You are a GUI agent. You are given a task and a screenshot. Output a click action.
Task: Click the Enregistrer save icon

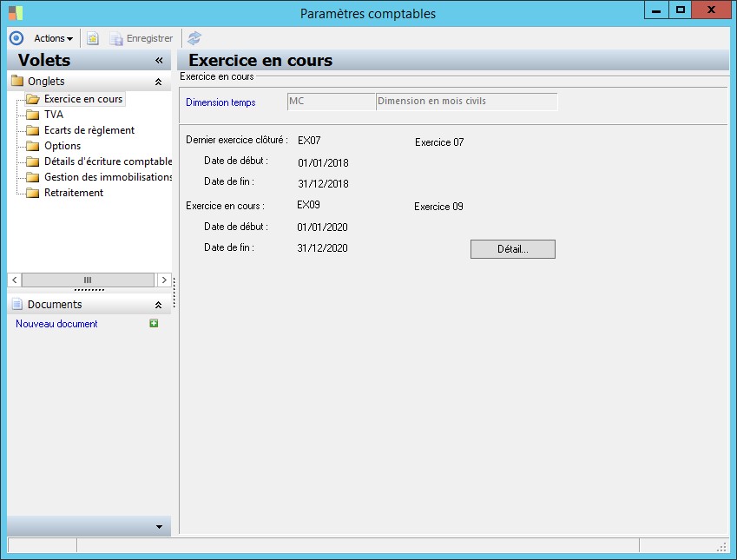(x=116, y=38)
